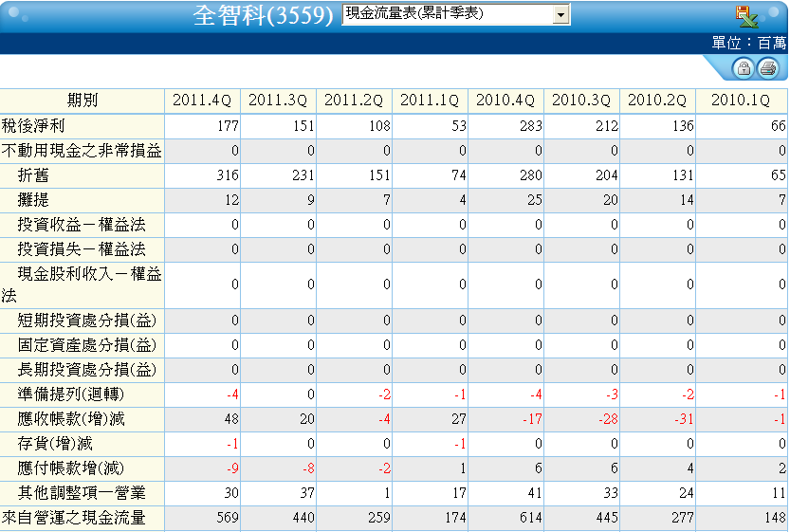Screen dimensions: 790x532
Task: Click the 投資損失－權益法 row label
Action: (x=82, y=249)
